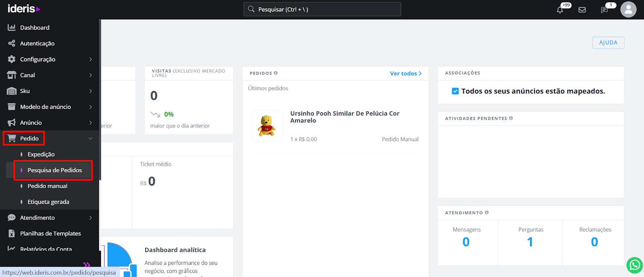
Task: Collapse sidebar with double-arrow icon
Action: pyautogui.click(x=87, y=265)
